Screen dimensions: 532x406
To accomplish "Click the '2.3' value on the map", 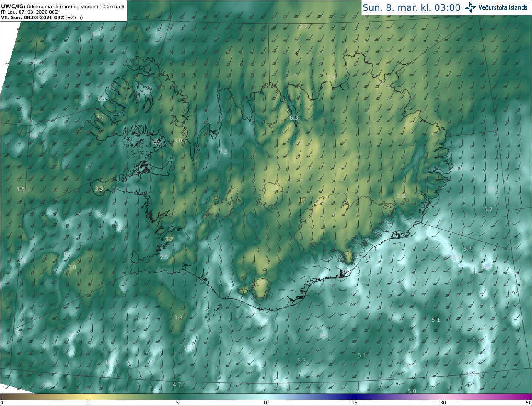I will click(409, 126).
